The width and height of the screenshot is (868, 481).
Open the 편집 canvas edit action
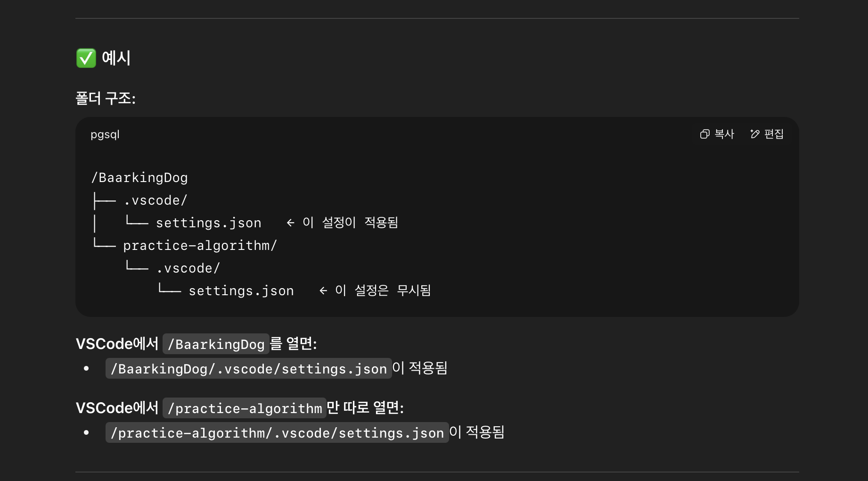pyautogui.click(x=773, y=134)
